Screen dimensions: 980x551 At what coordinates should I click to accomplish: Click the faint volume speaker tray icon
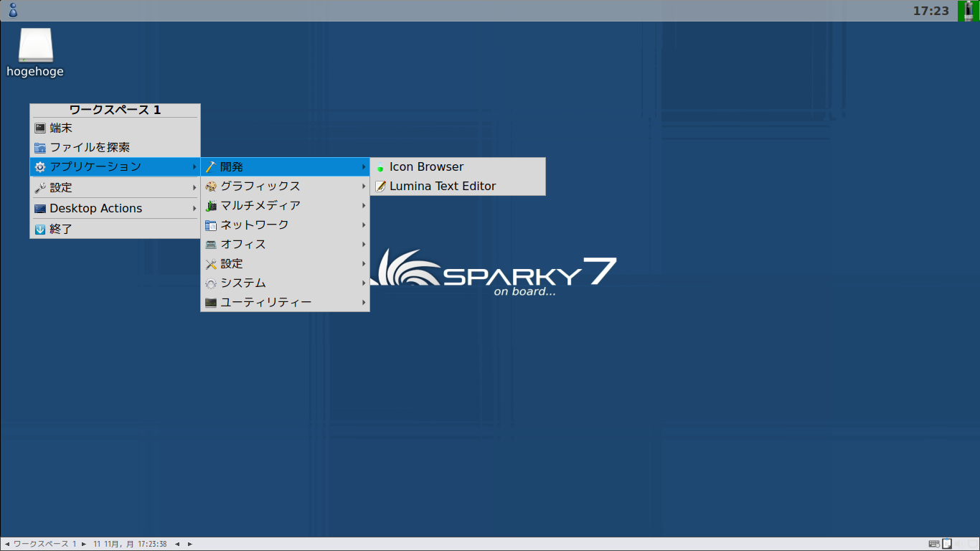(x=960, y=544)
